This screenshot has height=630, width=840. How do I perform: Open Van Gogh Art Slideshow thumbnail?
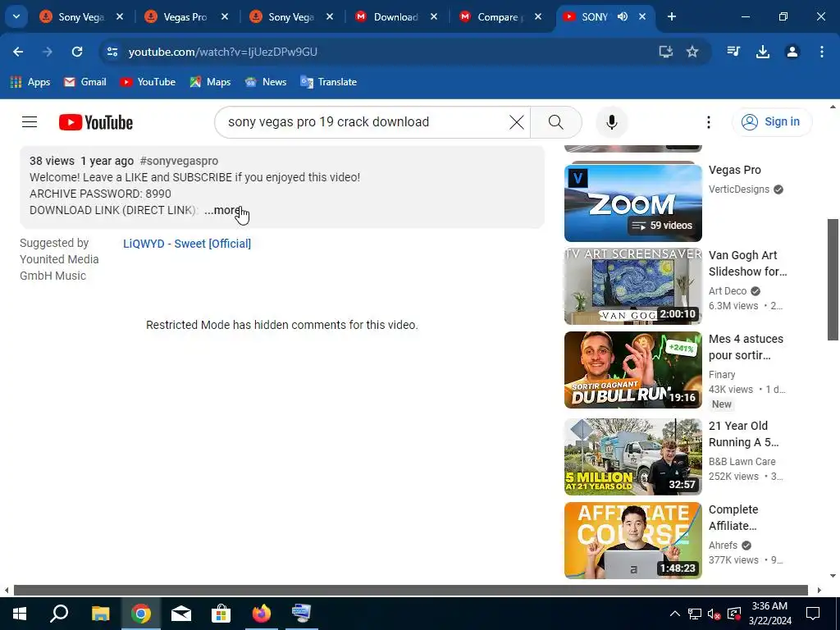pyautogui.click(x=632, y=286)
